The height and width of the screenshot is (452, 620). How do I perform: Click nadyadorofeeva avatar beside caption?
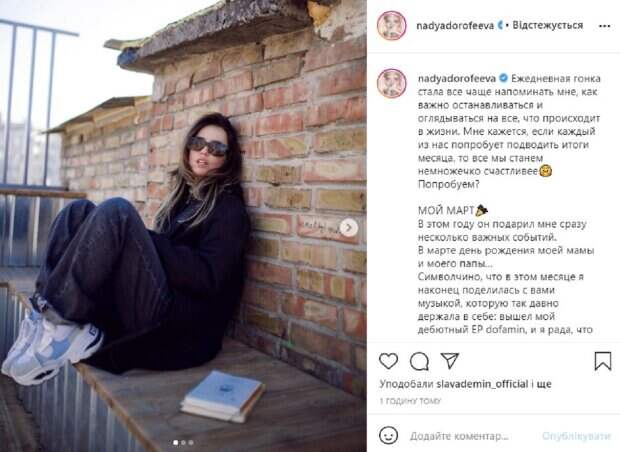tap(391, 83)
